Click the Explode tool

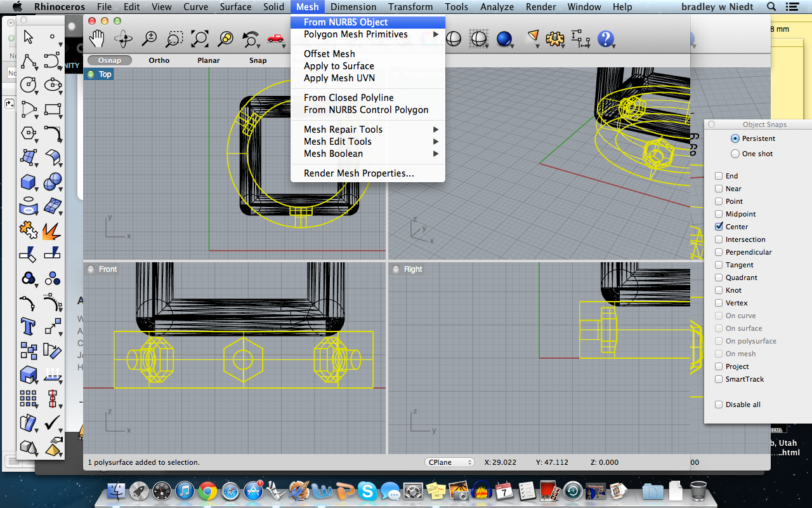52,231
